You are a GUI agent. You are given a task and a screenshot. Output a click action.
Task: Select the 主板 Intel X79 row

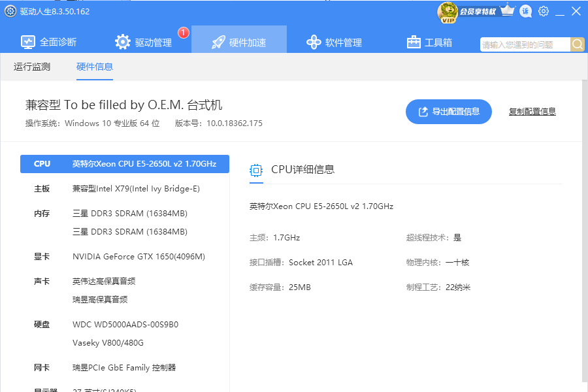125,189
